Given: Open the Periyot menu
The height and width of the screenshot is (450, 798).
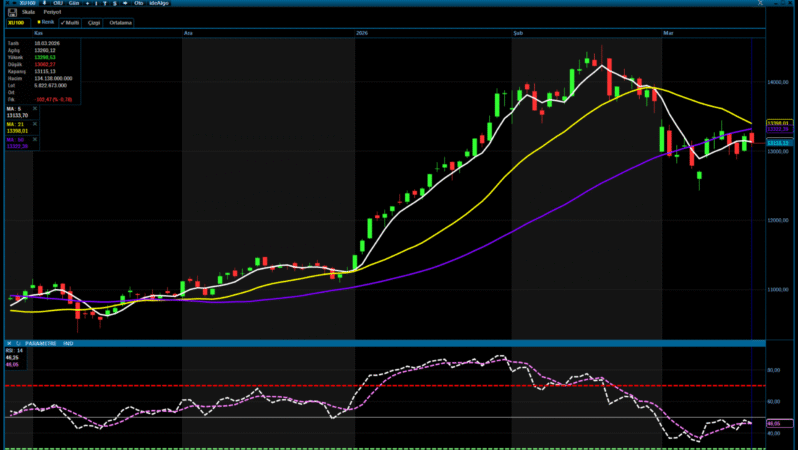Looking at the screenshot, I should [x=52, y=12].
